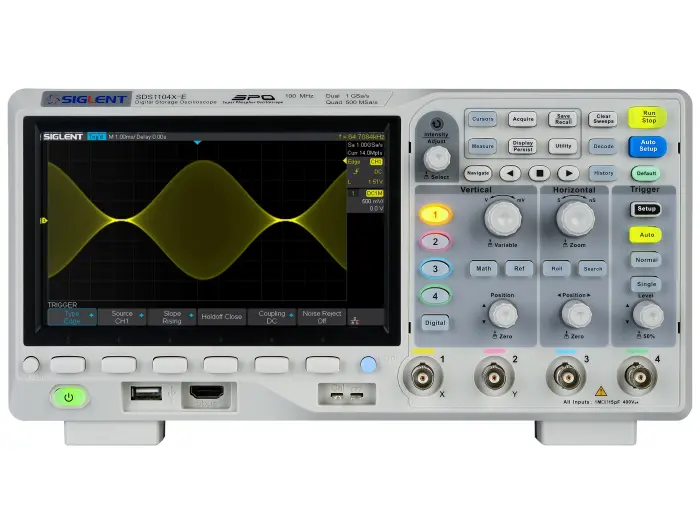Select the Holdoff Close menu item
700x525 pixels.
tap(221, 317)
